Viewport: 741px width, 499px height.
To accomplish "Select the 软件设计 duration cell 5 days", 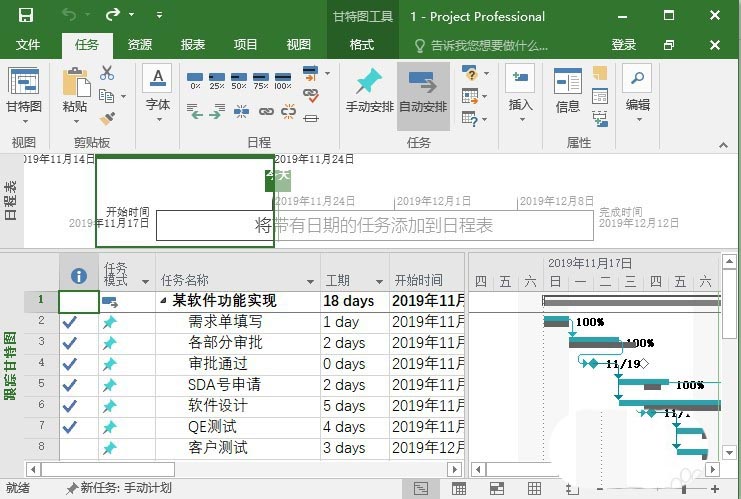I will (355, 406).
